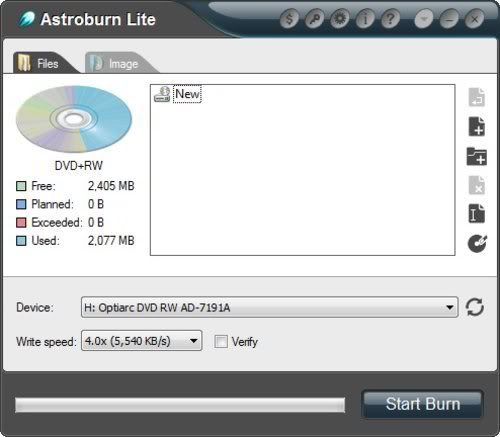500x437 pixels.
Task: Click the burn progress bar
Action: click(x=180, y=405)
